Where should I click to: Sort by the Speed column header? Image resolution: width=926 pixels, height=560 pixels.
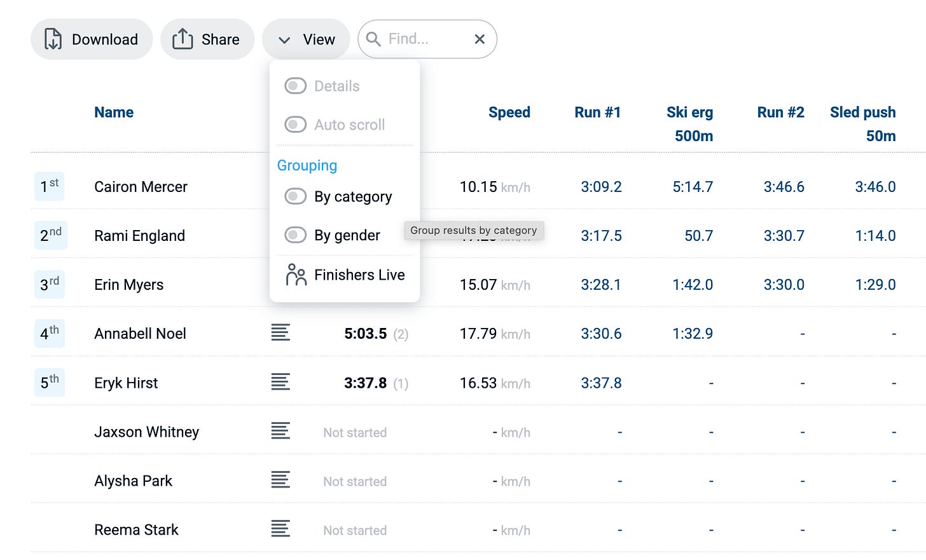(x=509, y=113)
